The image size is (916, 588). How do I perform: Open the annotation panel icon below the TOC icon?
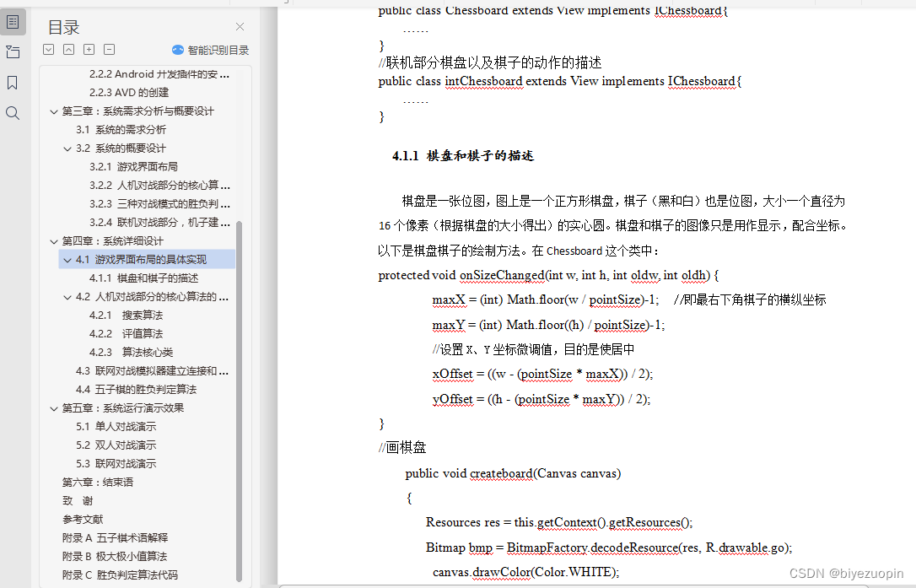point(12,51)
